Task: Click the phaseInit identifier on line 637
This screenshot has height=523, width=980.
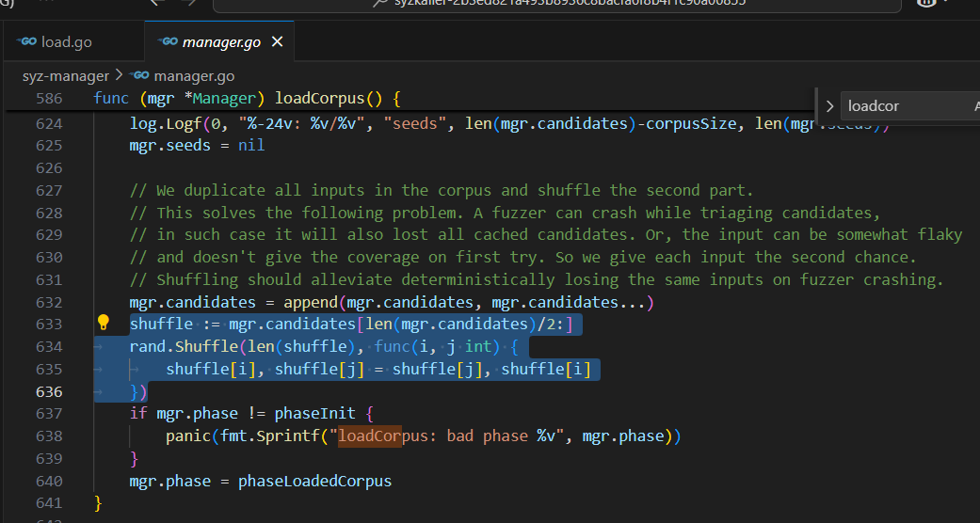Action: 315,414
